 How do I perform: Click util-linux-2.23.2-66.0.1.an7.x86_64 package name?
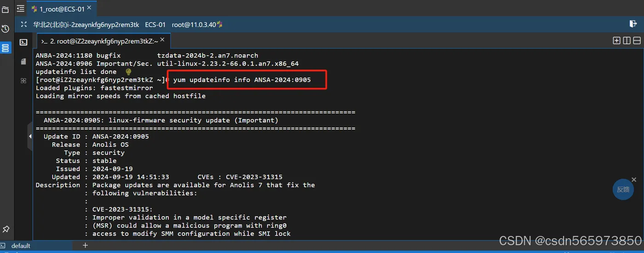click(x=228, y=63)
